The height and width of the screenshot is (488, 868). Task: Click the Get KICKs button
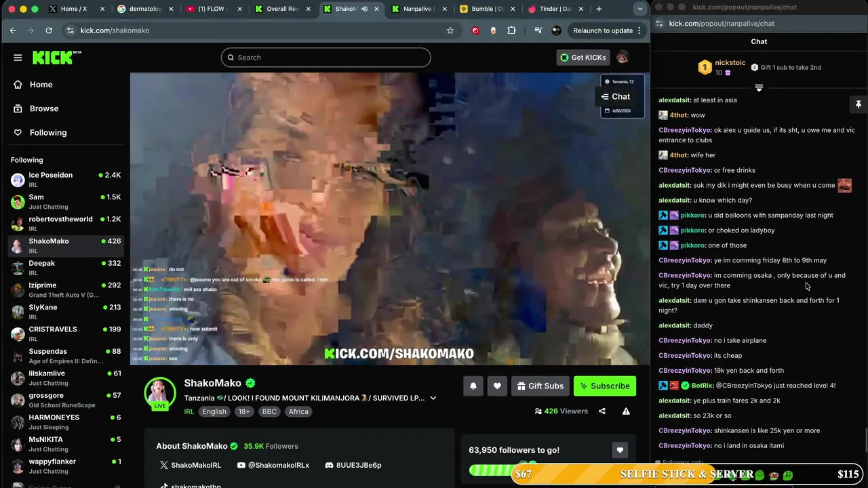tap(583, 58)
